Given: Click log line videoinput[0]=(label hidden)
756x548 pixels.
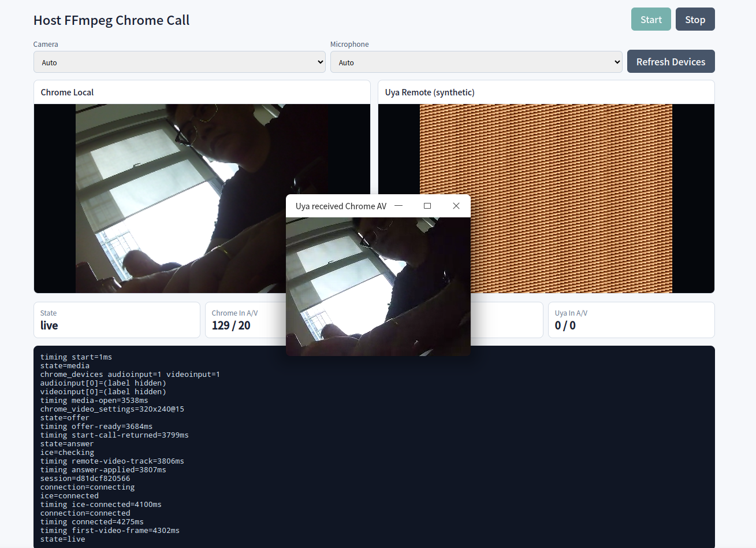Looking at the screenshot, I should (x=103, y=392).
